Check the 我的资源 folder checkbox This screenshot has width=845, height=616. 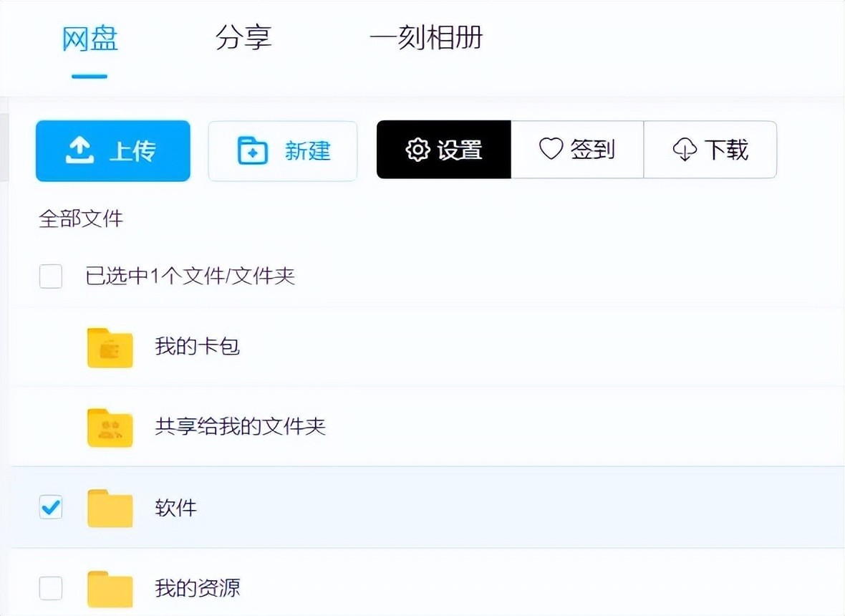point(51,589)
